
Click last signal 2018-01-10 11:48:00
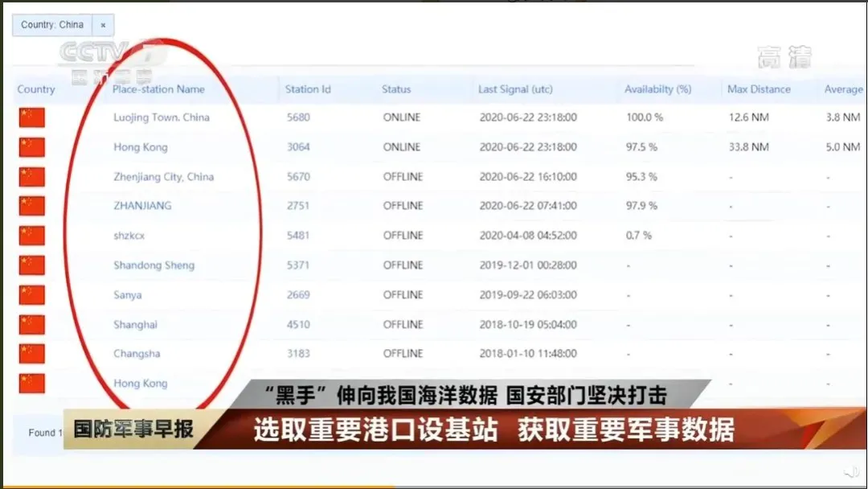528,353
